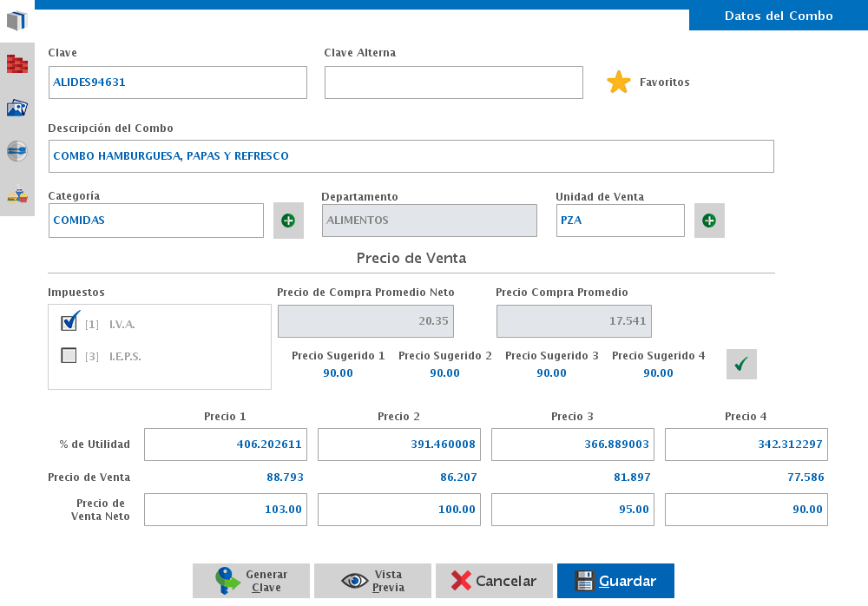Click the blue box icon in sidebar
This screenshot has height=606, width=868.
pyautogui.click(x=17, y=20)
